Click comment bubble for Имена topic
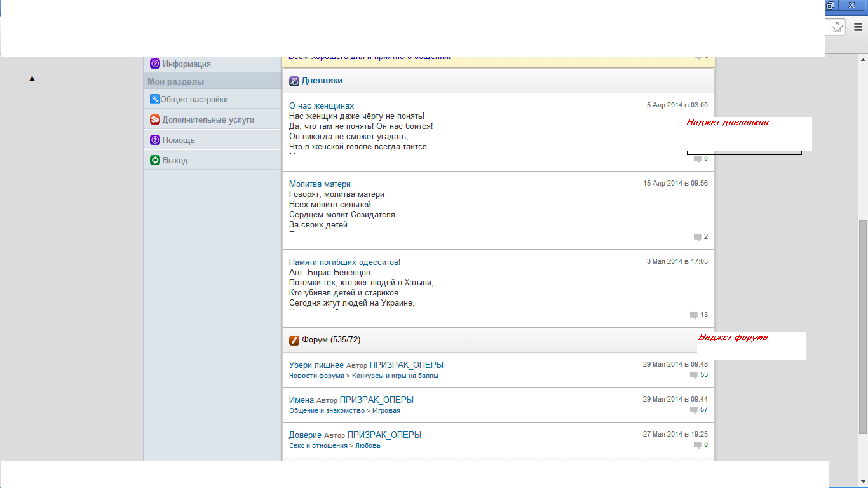868x488 pixels. (694, 410)
